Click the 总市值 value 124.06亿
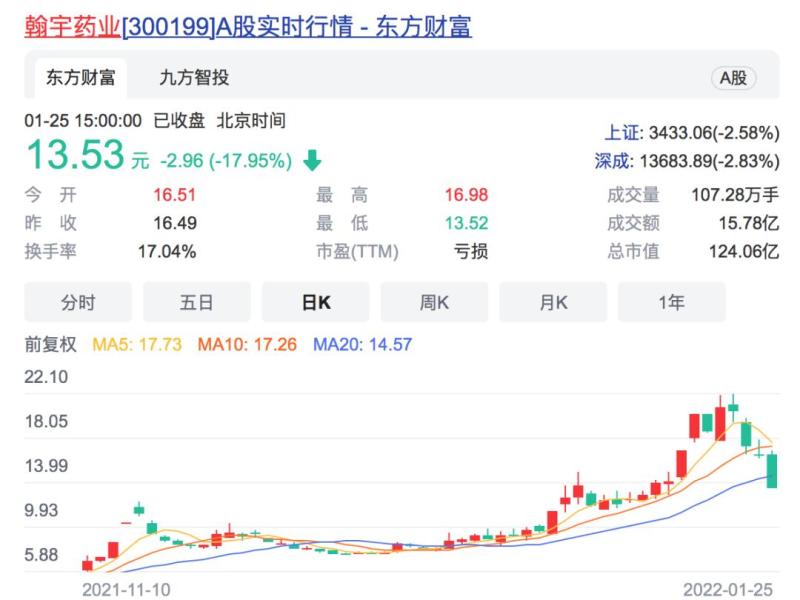 click(x=744, y=252)
